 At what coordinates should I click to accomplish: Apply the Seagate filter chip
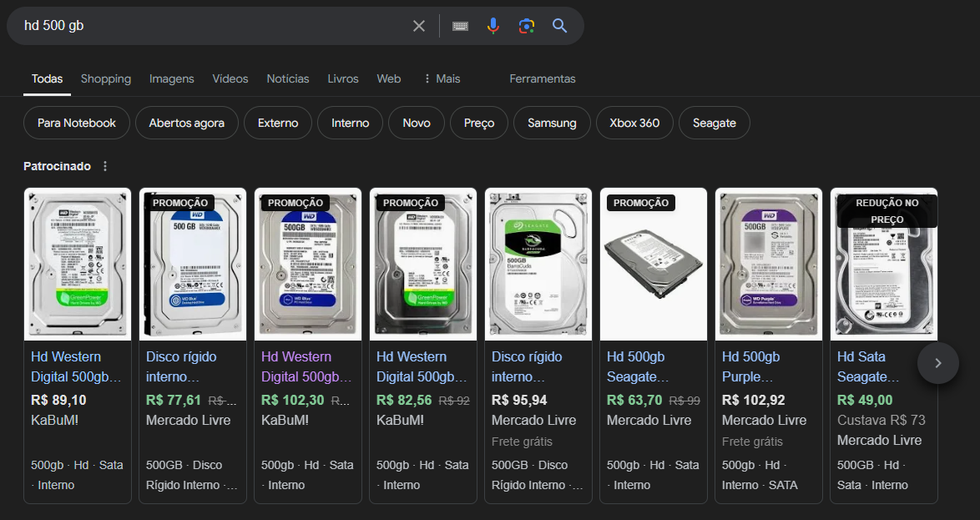715,124
